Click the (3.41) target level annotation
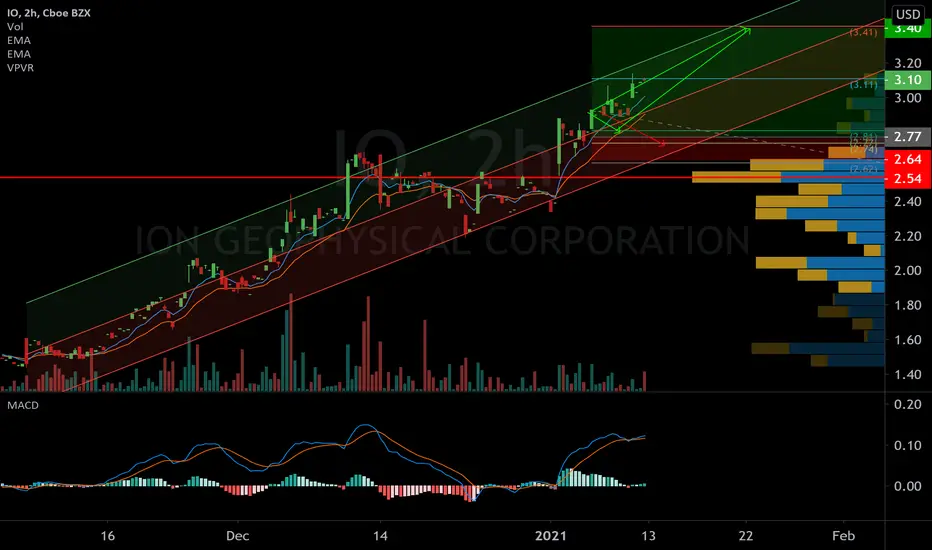 point(863,32)
